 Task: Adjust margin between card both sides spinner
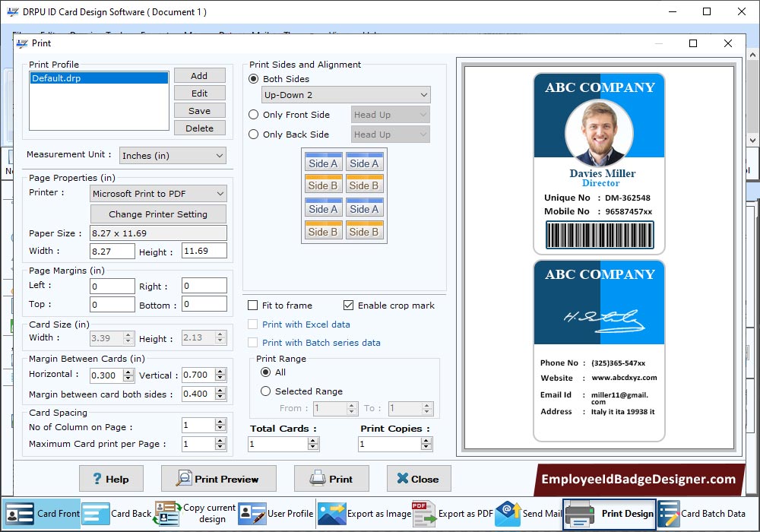point(220,394)
